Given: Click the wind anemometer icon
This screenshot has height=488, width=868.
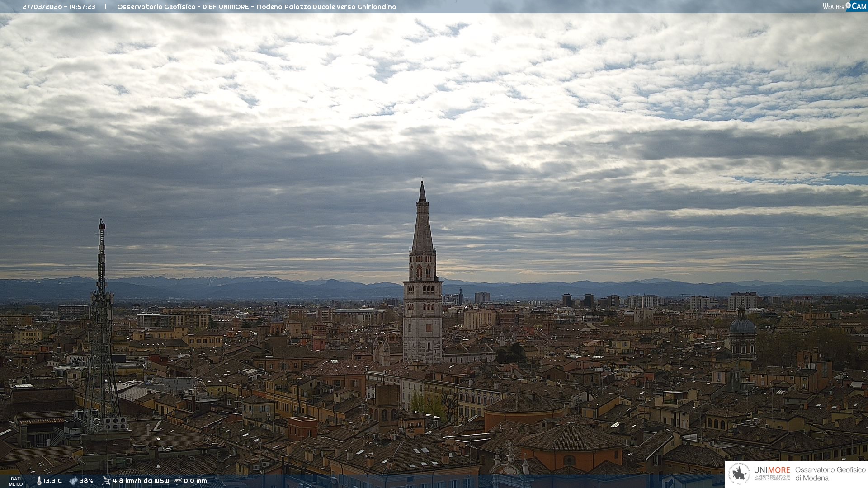Looking at the screenshot, I should pyautogui.click(x=106, y=481).
